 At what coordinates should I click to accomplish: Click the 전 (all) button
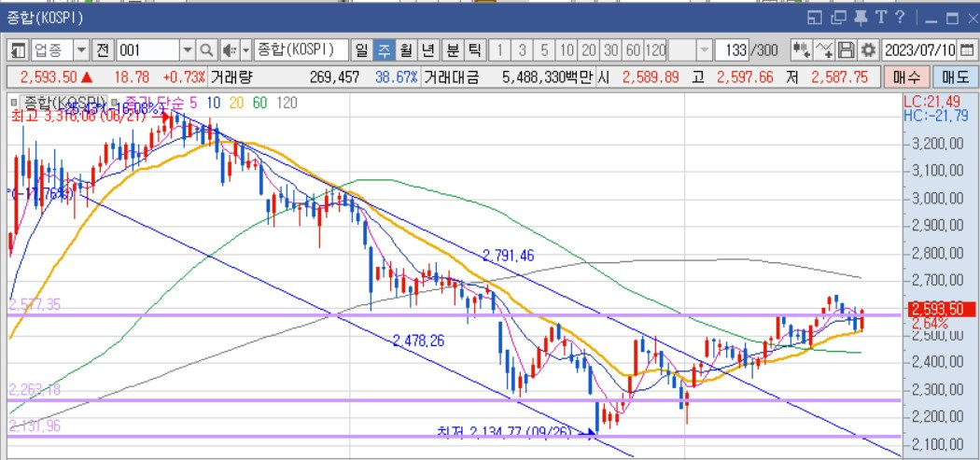pyautogui.click(x=103, y=50)
